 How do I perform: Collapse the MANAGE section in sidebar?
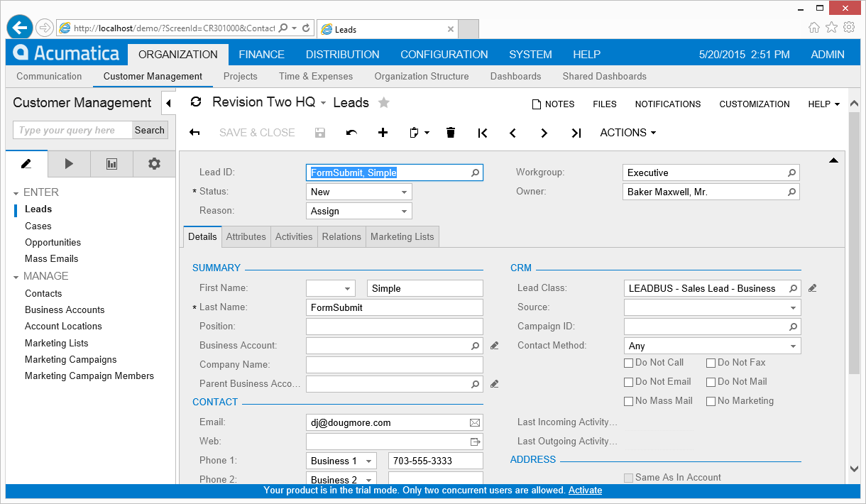(16, 277)
